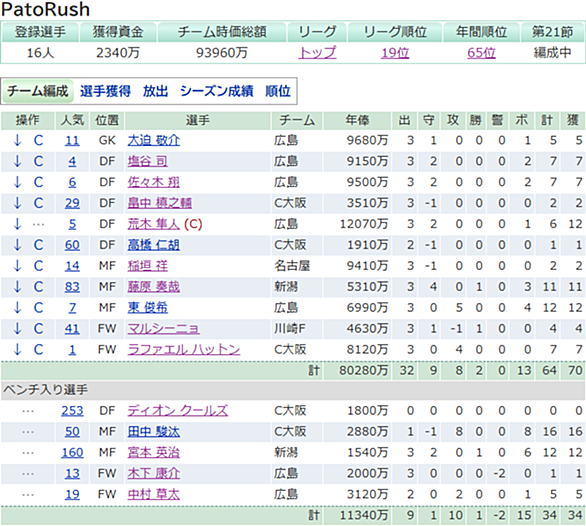Switch to 選手獲得 tab
This screenshot has height=526, width=586.
pyautogui.click(x=105, y=91)
